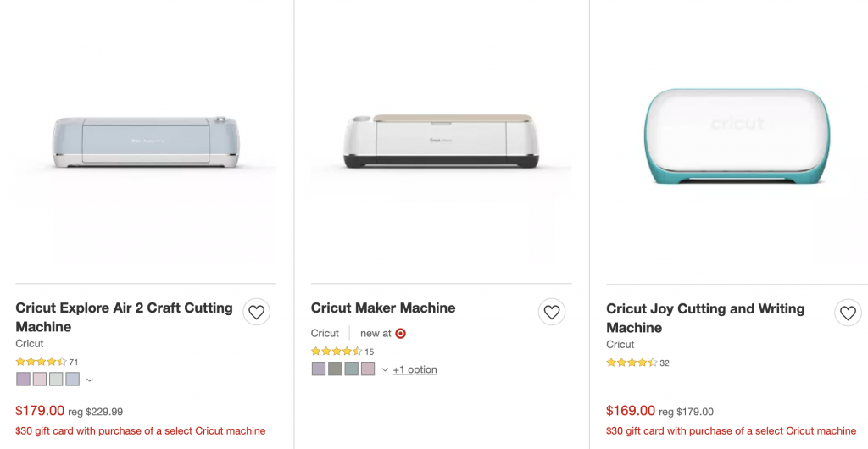Open the $30 gift card offer under Explore Air 2
Viewport: 868px width, 449px height.
(141, 431)
